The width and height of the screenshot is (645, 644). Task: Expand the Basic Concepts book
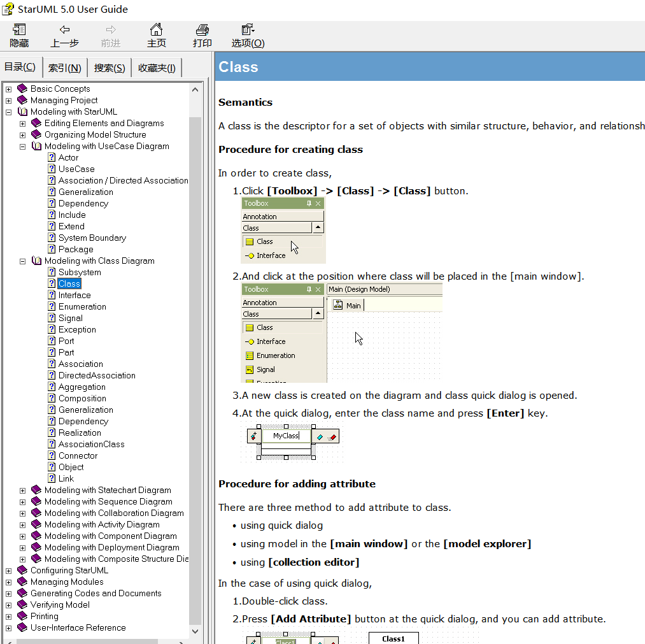[9, 89]
